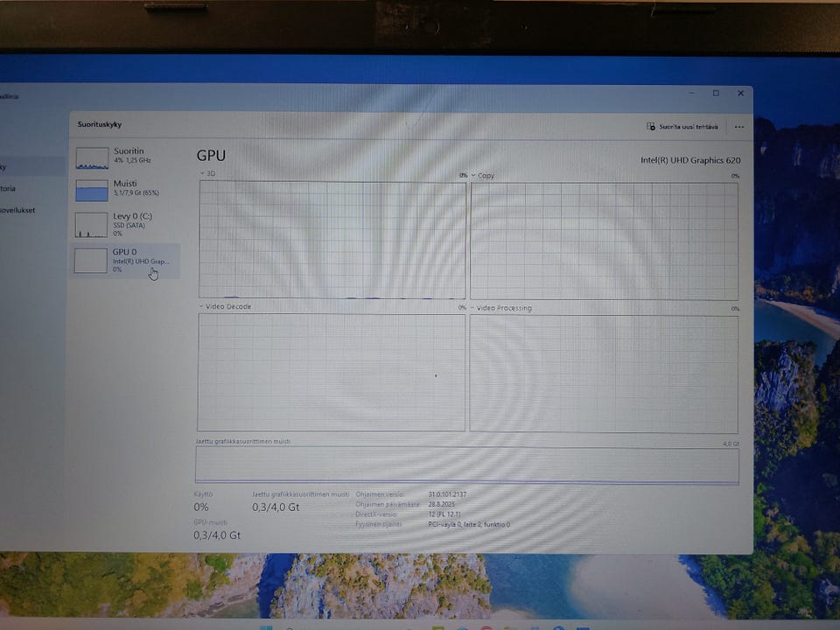This screenshot has height=630, width=840.
Task: Click the DirectX version value '12 (FL 12.1)'
Action: 444,514
